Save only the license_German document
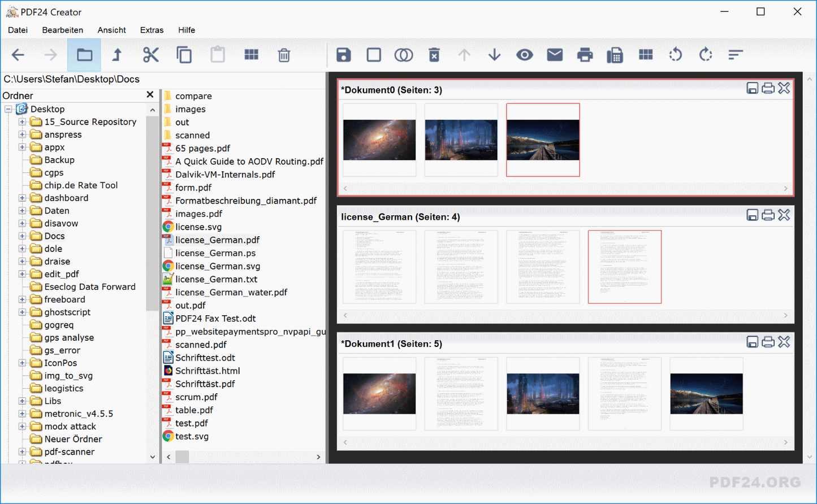The image size is (817, 504). [752, 215]
